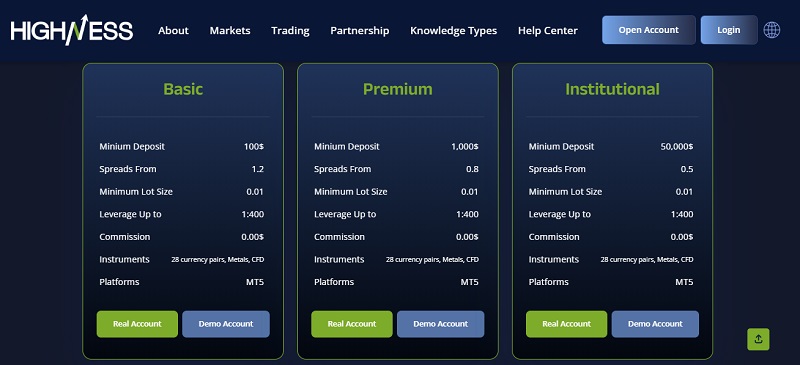Click the Login button
The width and height of the screenshot is (800, 365).
pos(729,30)
